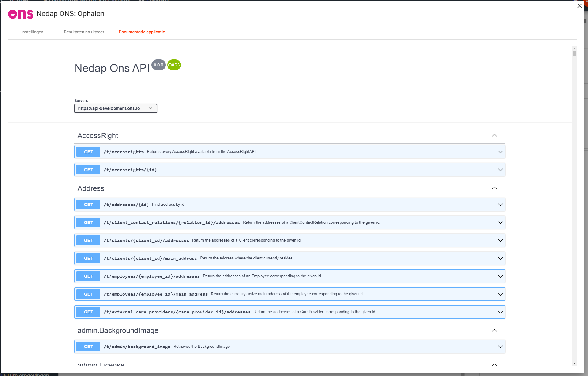Expand /t/addresses/{id} endpoint chevron
Screen dimensions: 588x376
[x=500, y=205]
